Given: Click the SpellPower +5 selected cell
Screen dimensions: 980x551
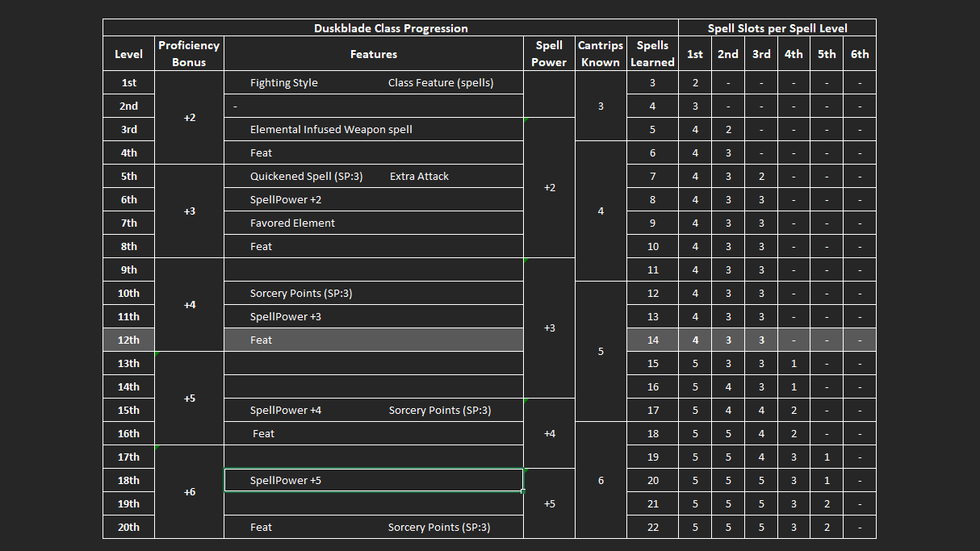Looking at the screenshot, I should click(x=373, y=481).
